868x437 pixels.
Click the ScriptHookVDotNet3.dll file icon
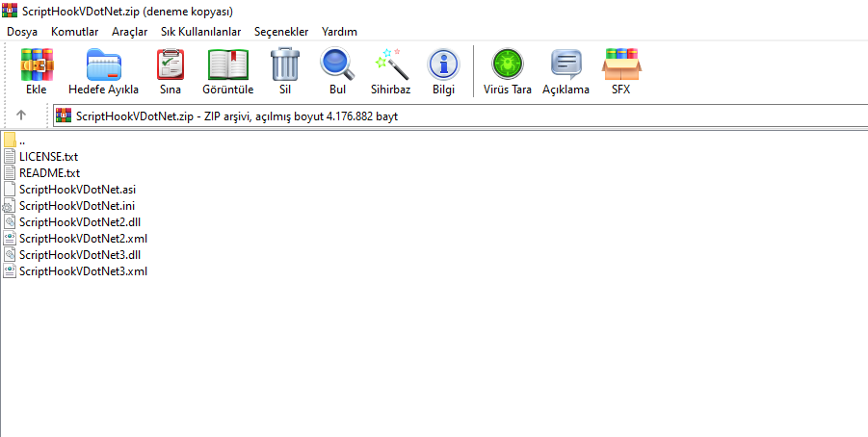pos(10,255)
